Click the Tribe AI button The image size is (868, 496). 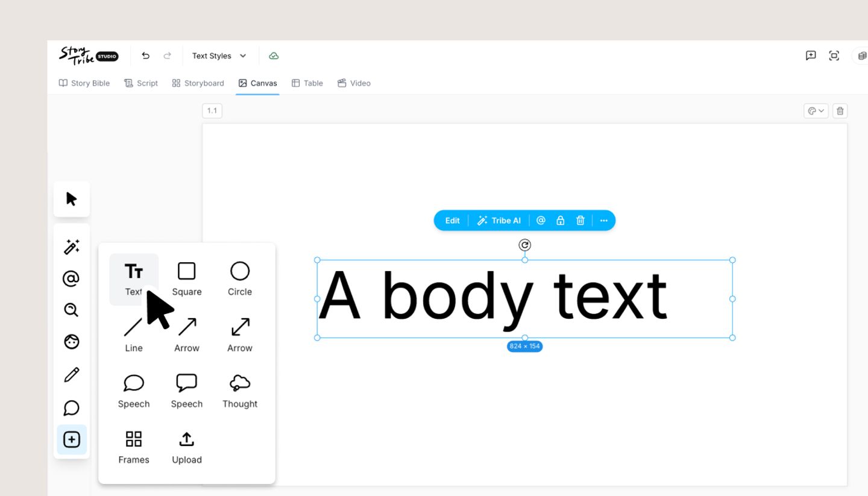click(499, 221)
